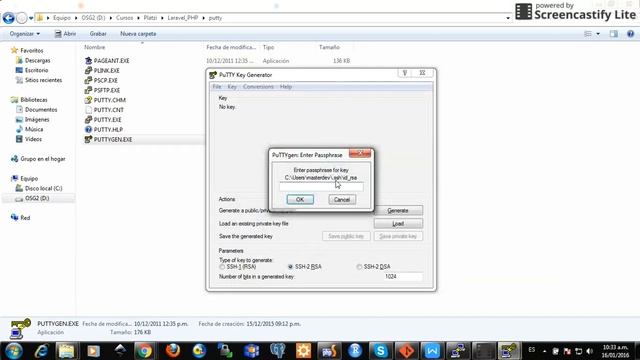Open Key menu in PuTTY Key Generator
Image resolution: width=640 pixels, height=360 pixels.
click(232, 87)
